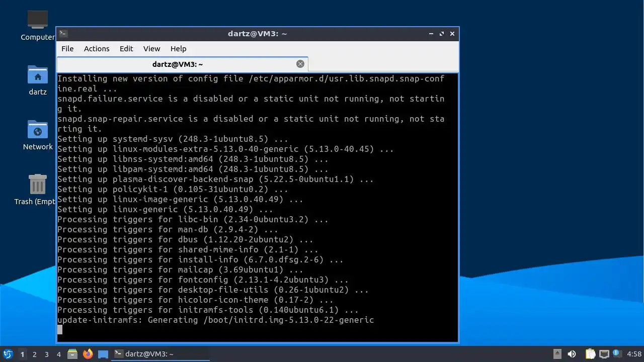Click the 'Setting up linux-image-generic' line

(180, 199)
